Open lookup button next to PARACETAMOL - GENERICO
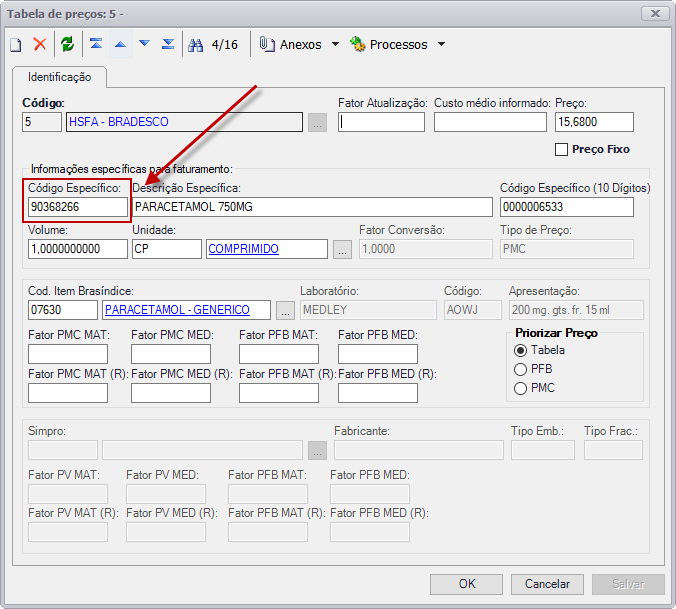 coord(285,310)
